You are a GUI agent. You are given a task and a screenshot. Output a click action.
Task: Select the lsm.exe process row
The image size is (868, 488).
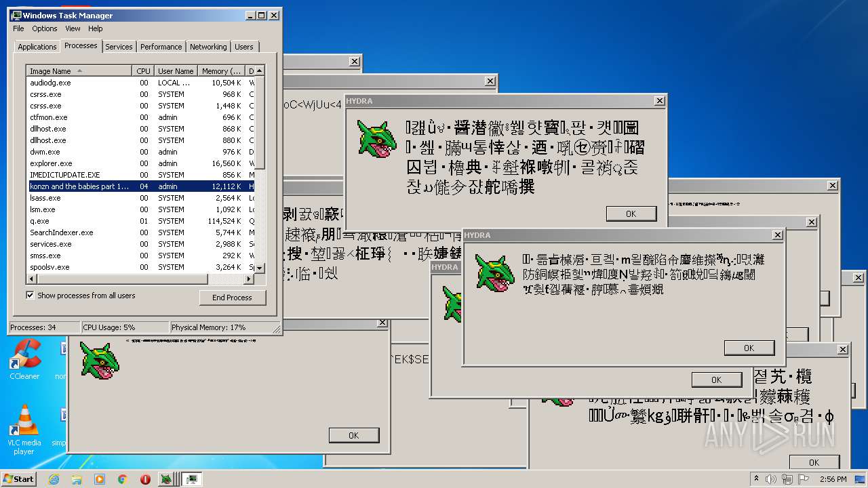(x=140, y=209)
